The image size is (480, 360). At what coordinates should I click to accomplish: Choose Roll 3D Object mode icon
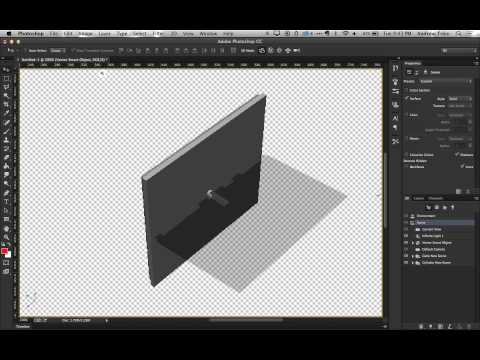(271, 51)
